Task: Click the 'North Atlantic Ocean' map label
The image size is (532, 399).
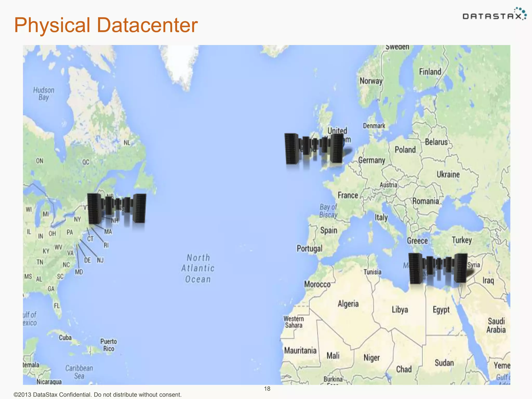Action: coord(198,268)
